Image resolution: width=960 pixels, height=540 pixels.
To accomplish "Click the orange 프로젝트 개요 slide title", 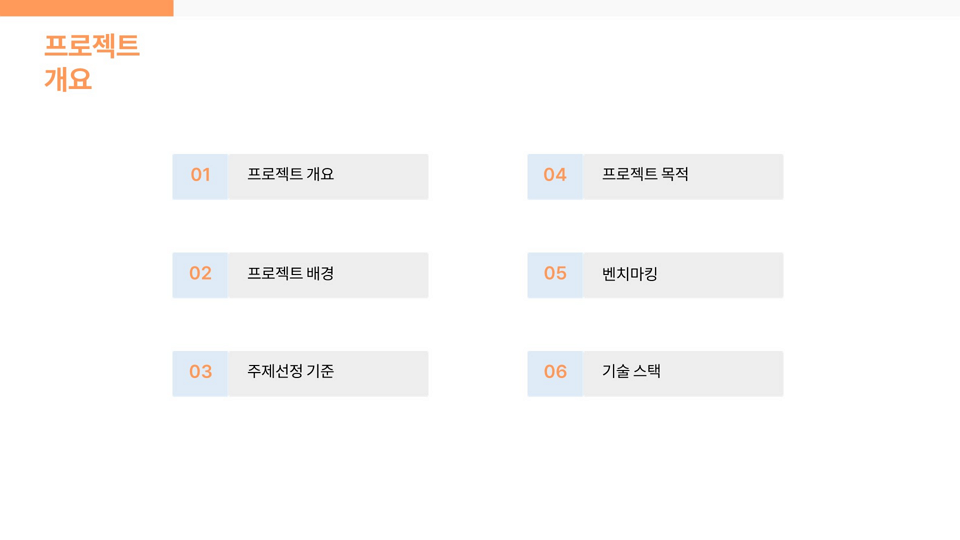I will tap(92, 62).
